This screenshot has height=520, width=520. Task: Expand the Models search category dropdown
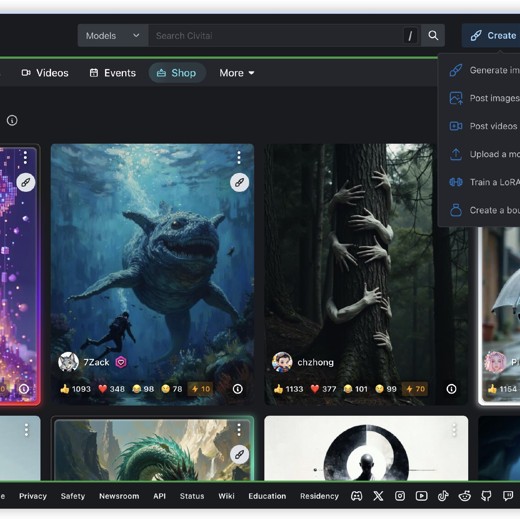pyautogui.click(x=113, y=35)
